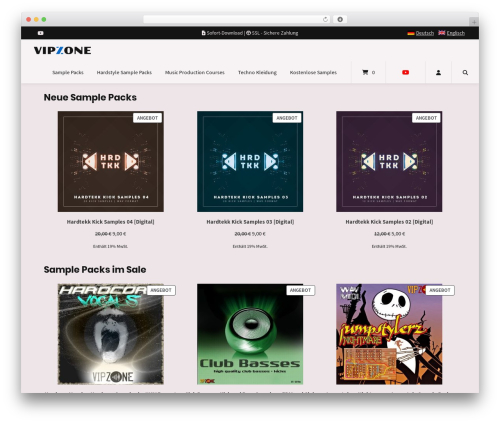Open the Hardcore Vocals product image

click(111, 334)
